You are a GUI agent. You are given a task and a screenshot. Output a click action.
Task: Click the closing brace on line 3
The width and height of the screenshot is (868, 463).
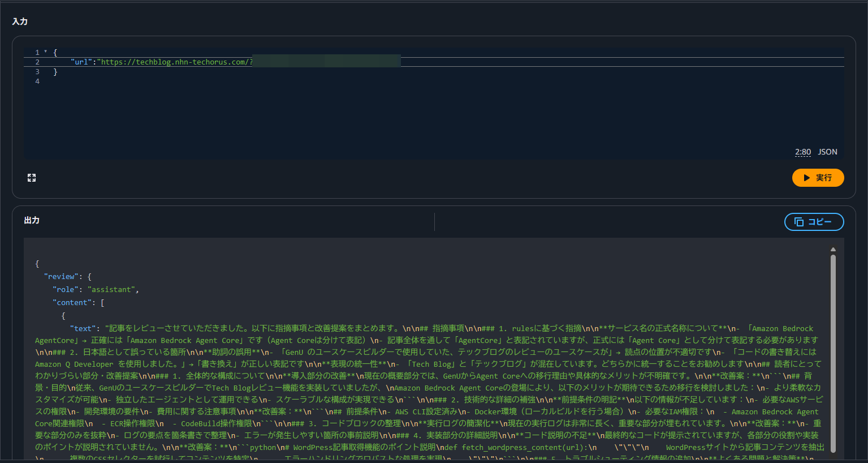[55, 71]
